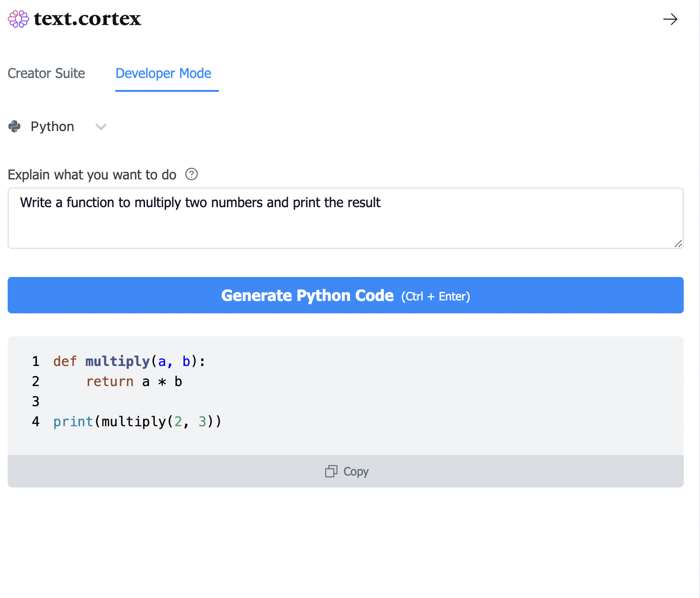Open the help tooltip question mark icon
The image size is (700, 598).
click(191, 174)
